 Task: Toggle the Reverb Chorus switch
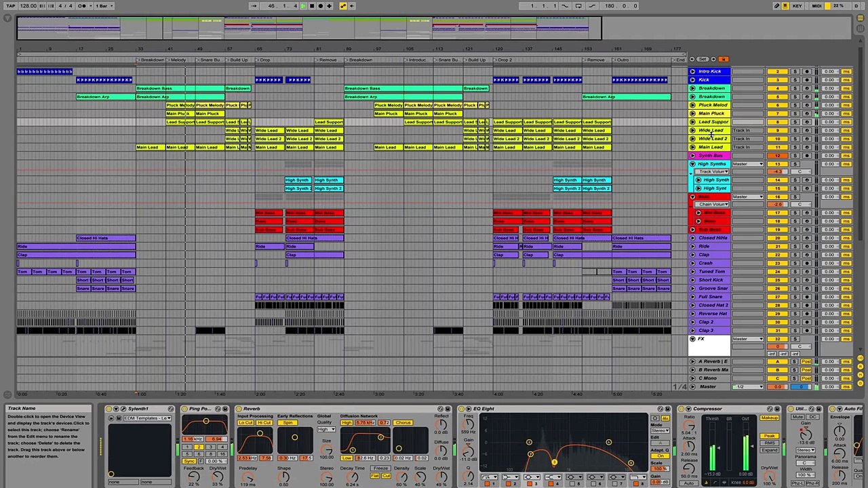403,423
